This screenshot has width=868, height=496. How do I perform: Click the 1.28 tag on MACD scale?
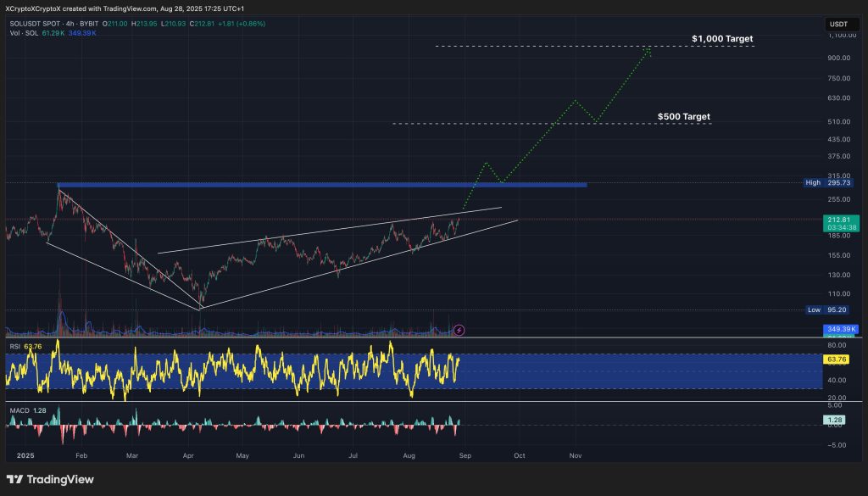[x=835, y=420]
